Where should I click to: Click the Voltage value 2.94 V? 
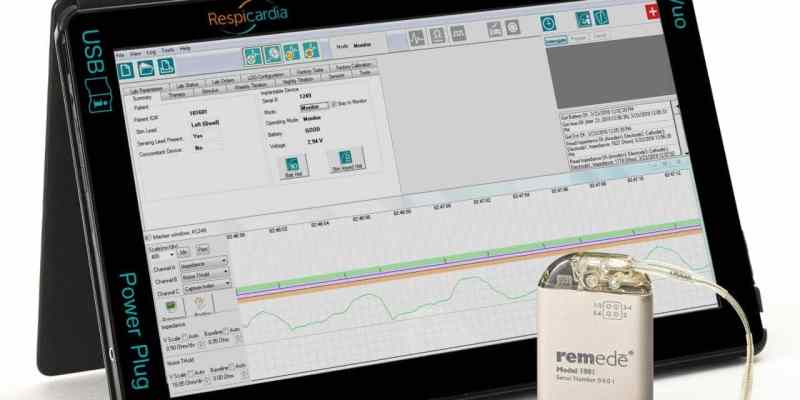tap(315, 141)
